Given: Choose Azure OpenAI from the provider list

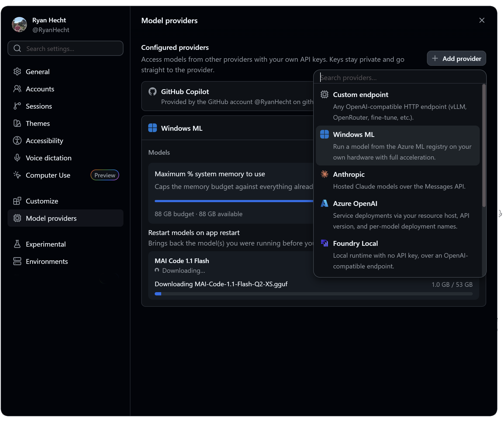Looking at the screenshot, I should pyautogui.click(x=398, y=215).
